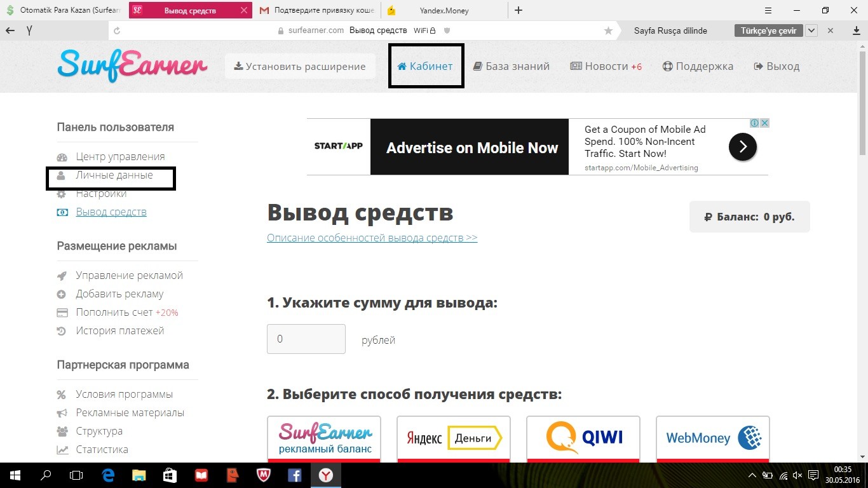Open the Action Center notifications icon
This screenshot has width=868, height=488.
pos(814,475)
